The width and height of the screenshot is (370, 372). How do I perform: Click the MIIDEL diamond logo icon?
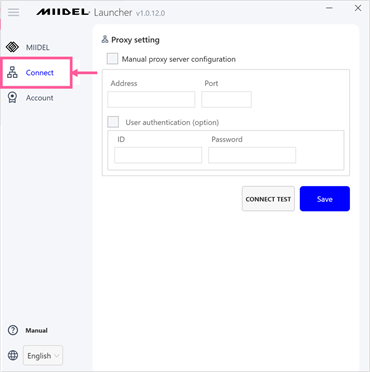(x=12, y=47)
